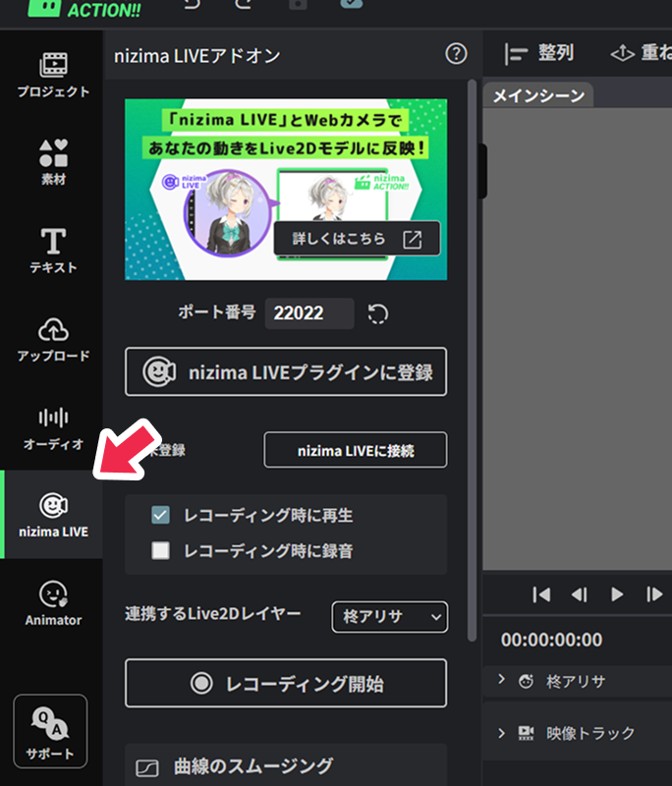Open the アップロード panel
Image resolution: width=672 pixels, height=786 pixels.
(x=52, y=339)
